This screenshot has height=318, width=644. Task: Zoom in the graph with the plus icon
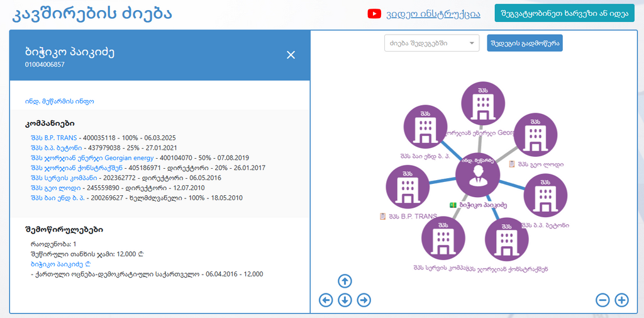point(622,300)
